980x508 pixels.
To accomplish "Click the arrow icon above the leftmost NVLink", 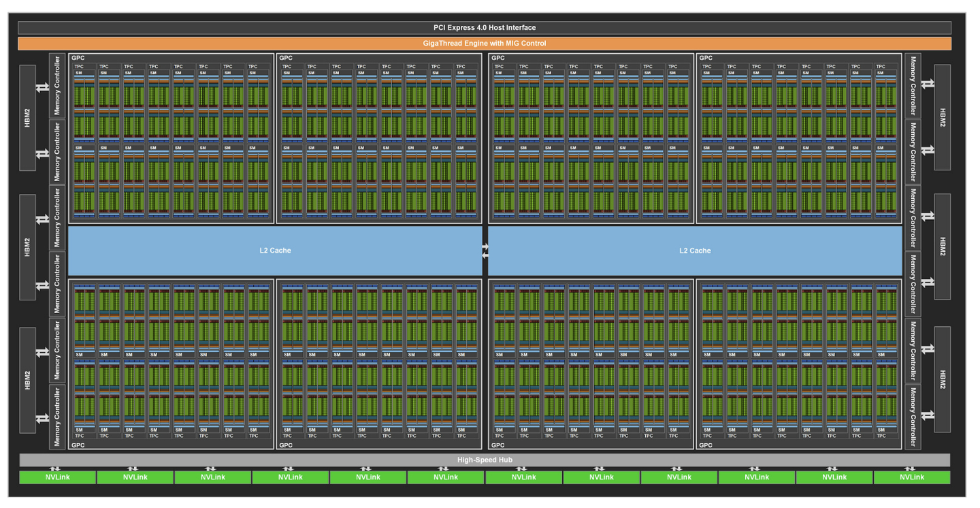I will click(55, 469).
